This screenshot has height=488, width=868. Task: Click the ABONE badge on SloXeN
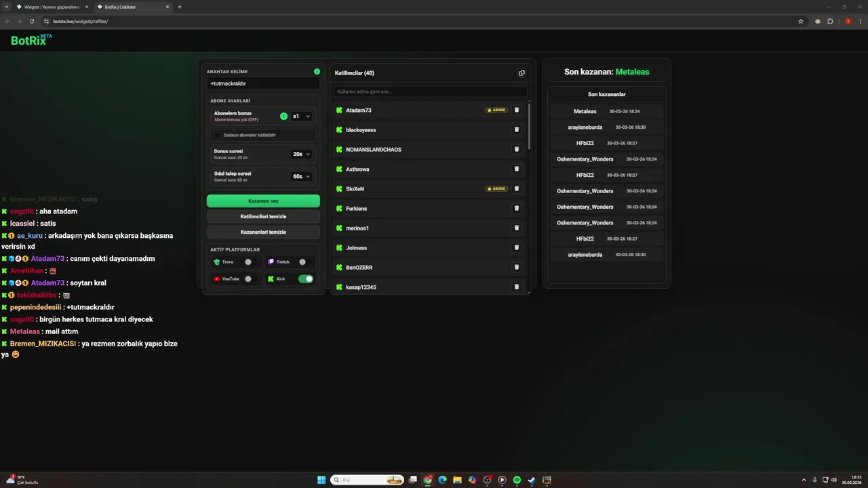(496, 188)
